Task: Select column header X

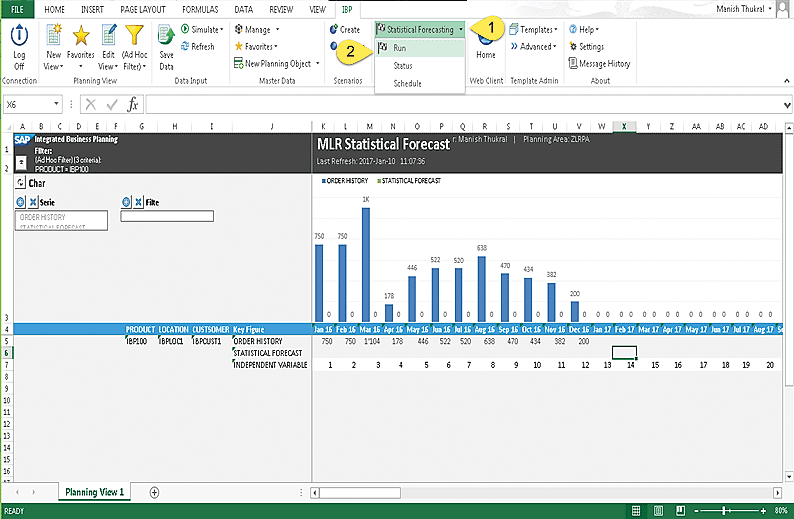Action: click(x=624, y=126)
